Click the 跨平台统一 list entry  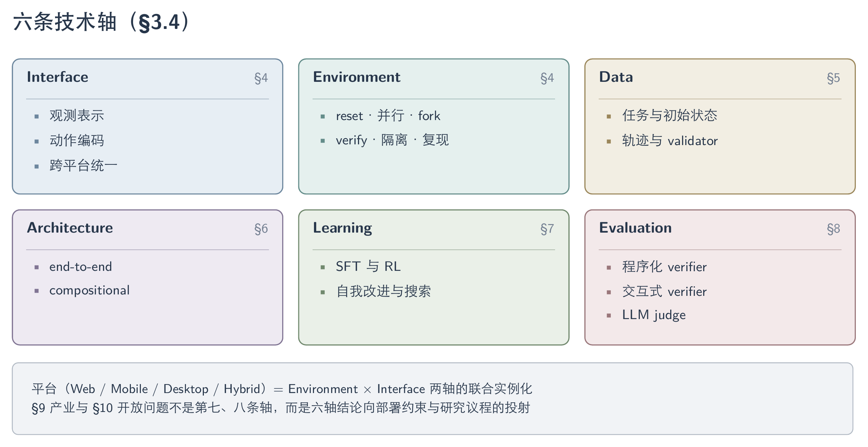tap(83, 165)
